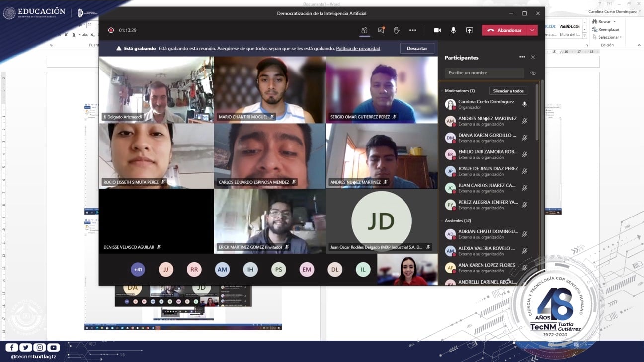Click the PS participant avatar in bottom strip
The image size is (644, 362).
tap(279, 270)
